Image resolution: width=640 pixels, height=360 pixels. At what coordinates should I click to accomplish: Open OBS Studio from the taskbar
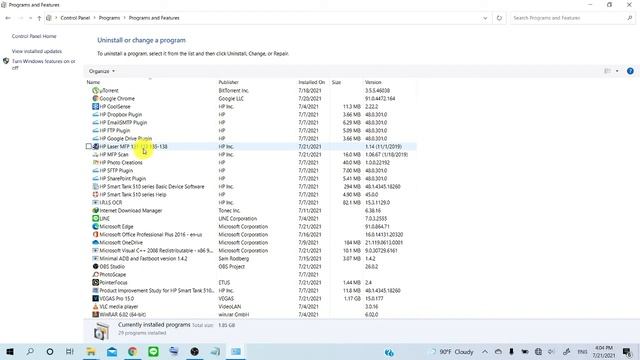tap(195, 351)
